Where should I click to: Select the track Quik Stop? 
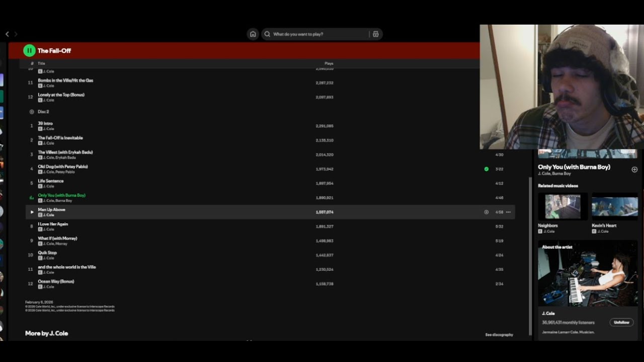47,252
